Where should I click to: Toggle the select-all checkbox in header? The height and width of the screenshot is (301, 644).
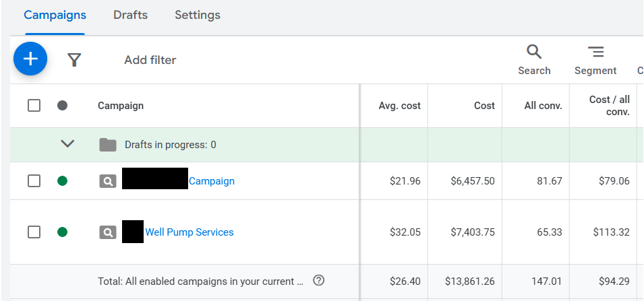34,105
